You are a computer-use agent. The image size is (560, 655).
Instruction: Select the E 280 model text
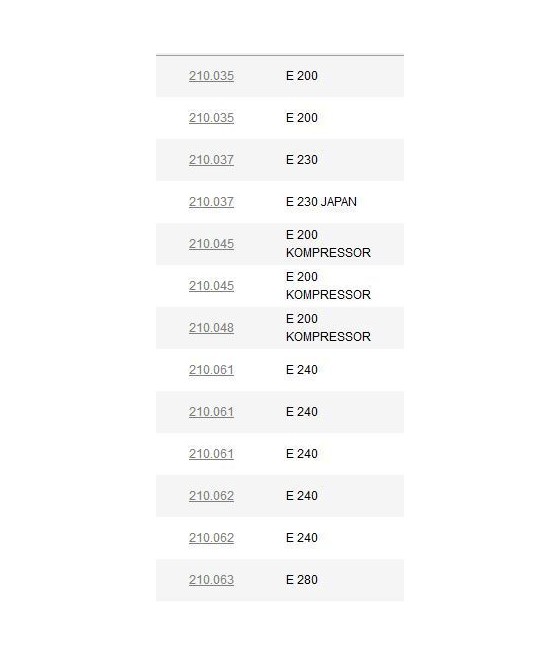pos(302,580)
